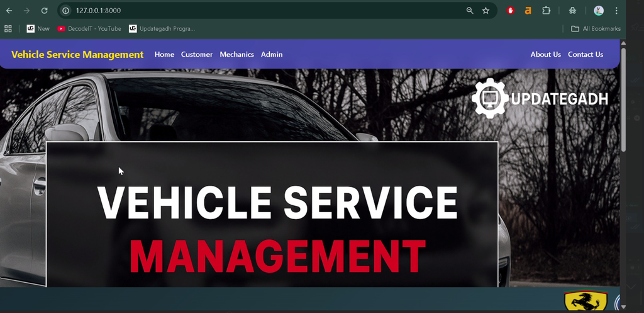The image size is (644, 313).
Task: Click the page scrollbar up arrow
Action: pyautogui.click(x=623, y=43)
